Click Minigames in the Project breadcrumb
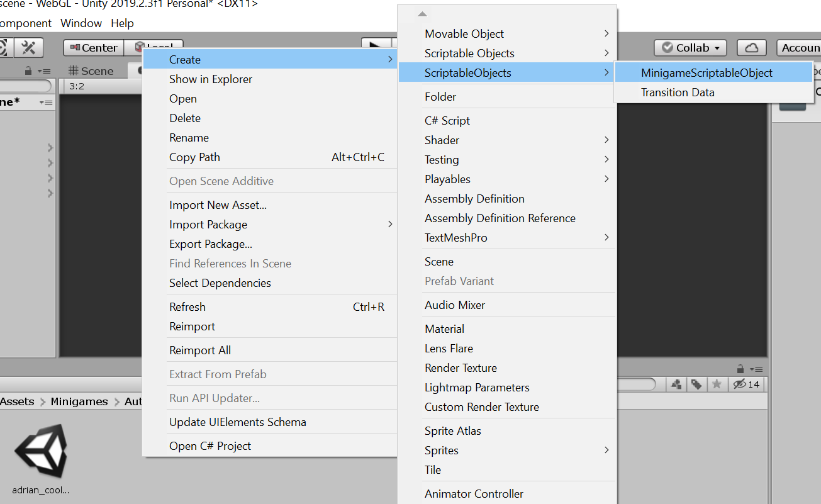 [x=79, y=401]
